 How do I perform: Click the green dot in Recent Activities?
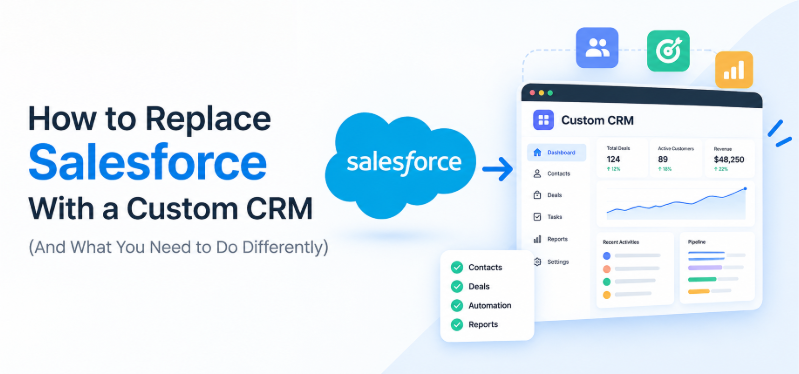(x=606, y=282)
